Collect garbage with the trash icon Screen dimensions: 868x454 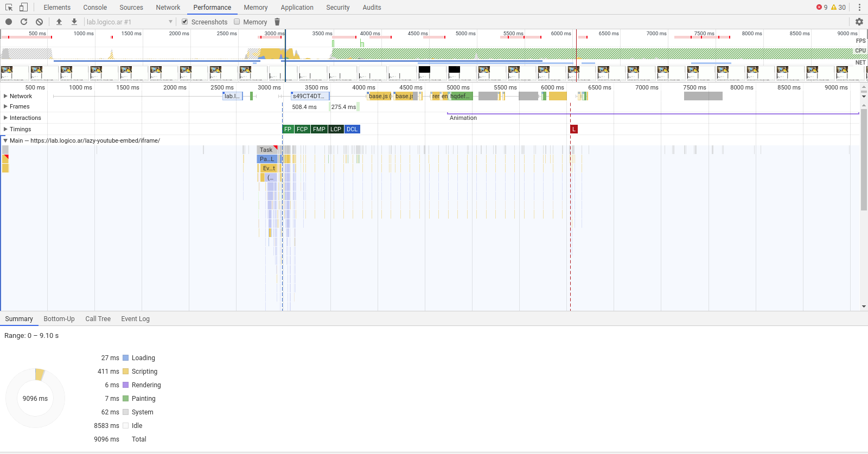(277, 22)
